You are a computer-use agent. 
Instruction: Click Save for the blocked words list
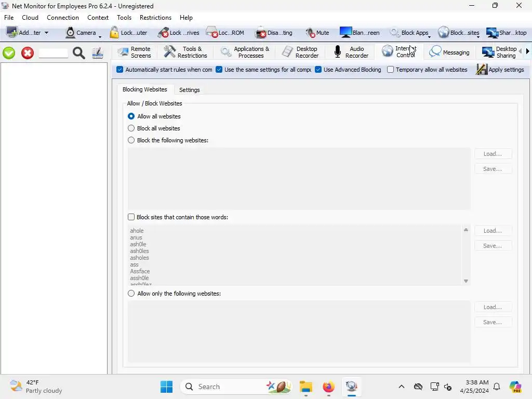[493, 246]
